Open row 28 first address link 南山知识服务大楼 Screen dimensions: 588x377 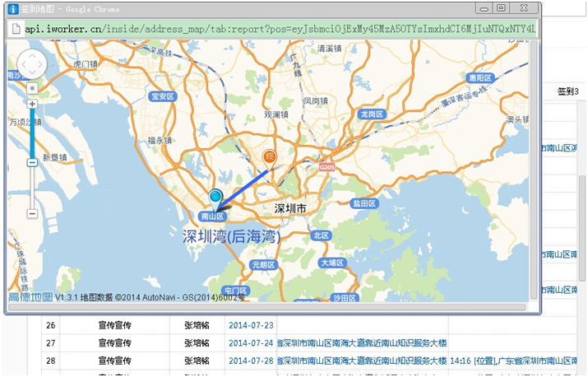tap(362, 361)
